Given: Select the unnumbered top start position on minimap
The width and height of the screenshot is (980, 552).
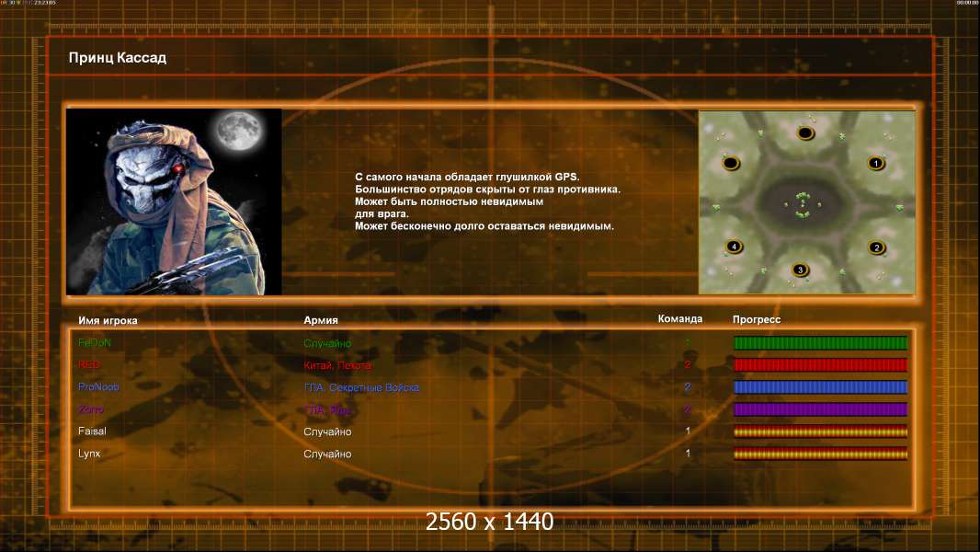Looking at the screenshot, I should pyautogui.click(x=805, y=132).
